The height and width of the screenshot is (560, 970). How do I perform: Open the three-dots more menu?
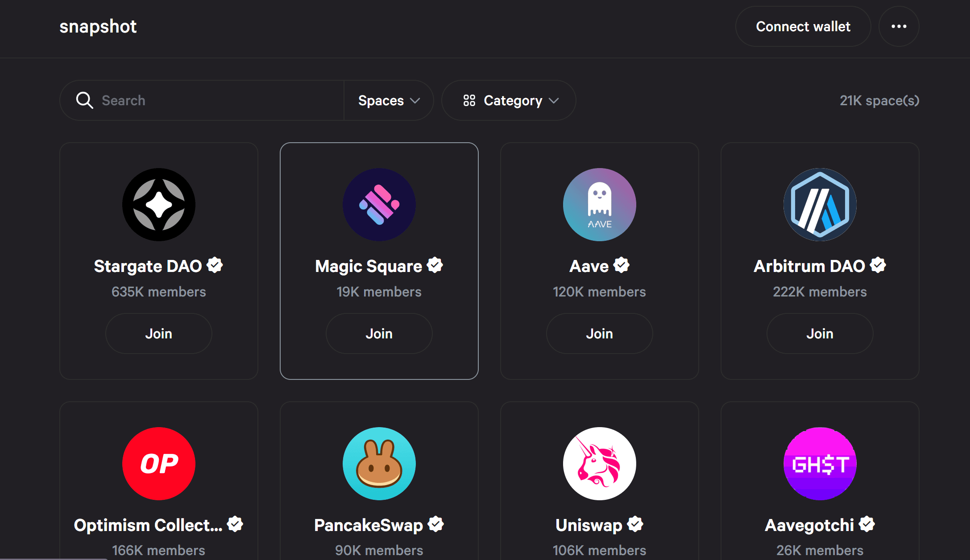[899, 26]
